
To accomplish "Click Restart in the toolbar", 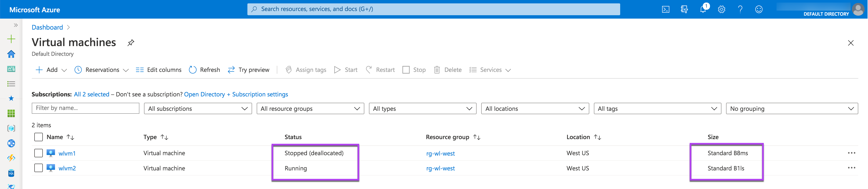I will tap(380, 70).
